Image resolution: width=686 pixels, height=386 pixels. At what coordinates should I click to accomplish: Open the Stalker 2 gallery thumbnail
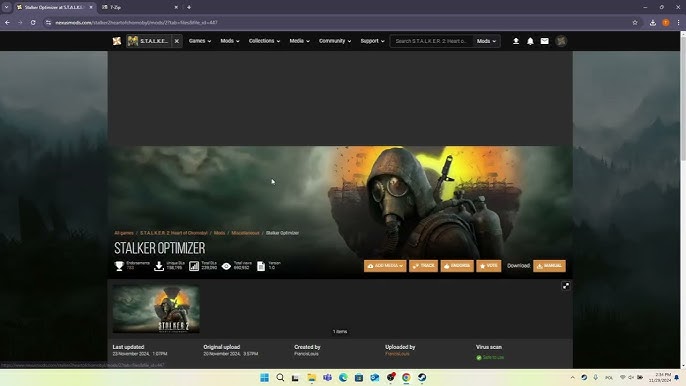[156, 309]
